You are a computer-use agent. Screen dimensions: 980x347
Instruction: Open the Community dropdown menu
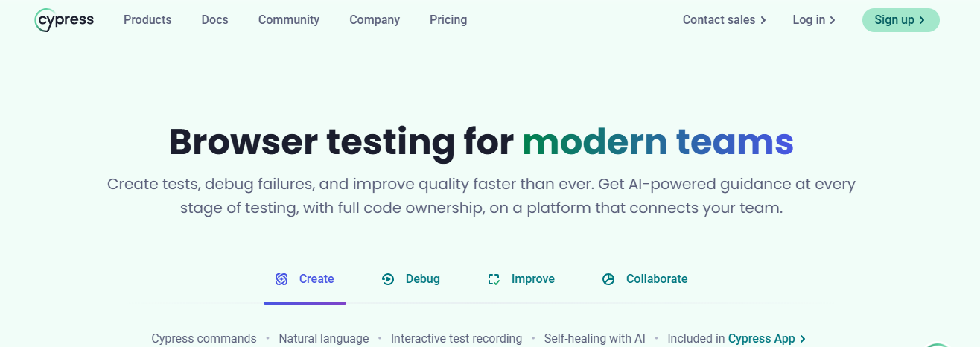point(289,20)
